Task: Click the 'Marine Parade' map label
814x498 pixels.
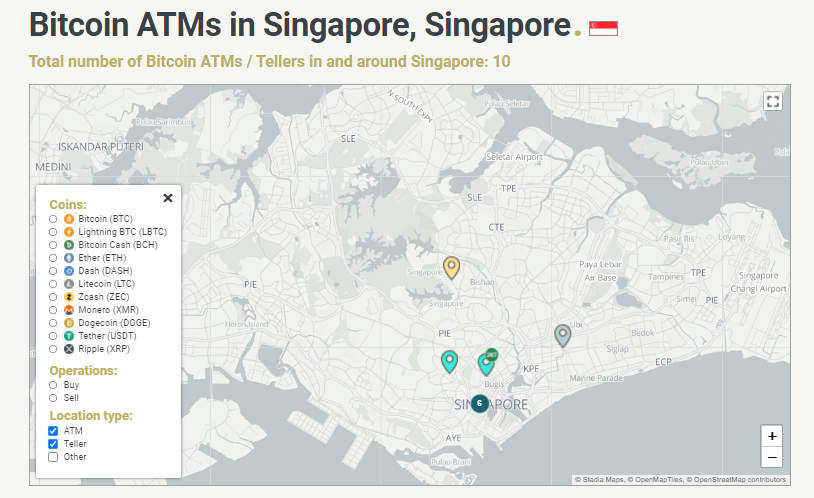Action: tap(596, 378)
